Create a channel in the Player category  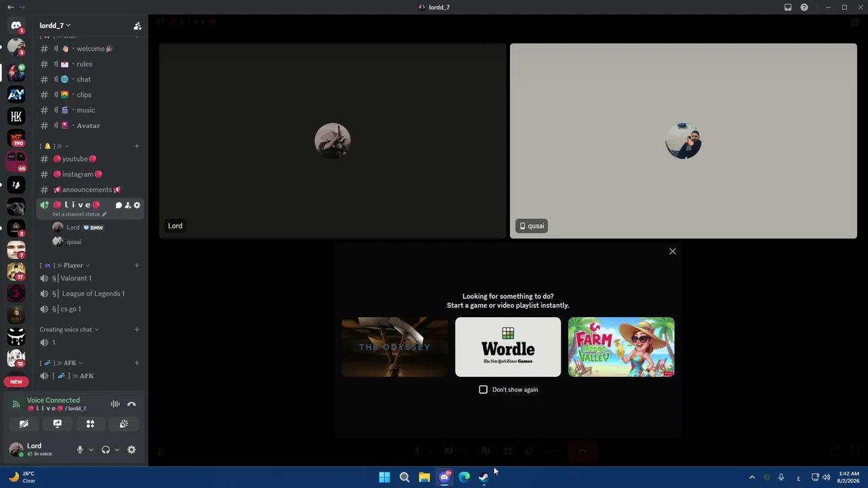click(x=137, y=265)
